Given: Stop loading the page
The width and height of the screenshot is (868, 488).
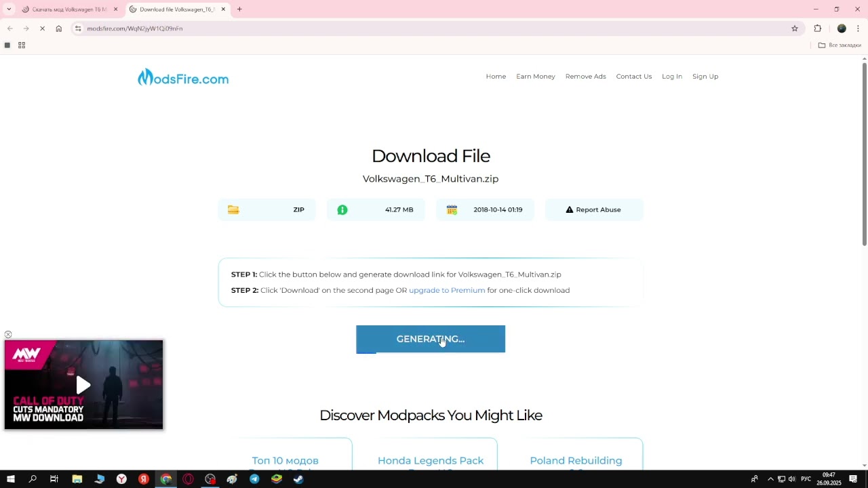Looking at the screenshot, I should [x=42, y=28].
